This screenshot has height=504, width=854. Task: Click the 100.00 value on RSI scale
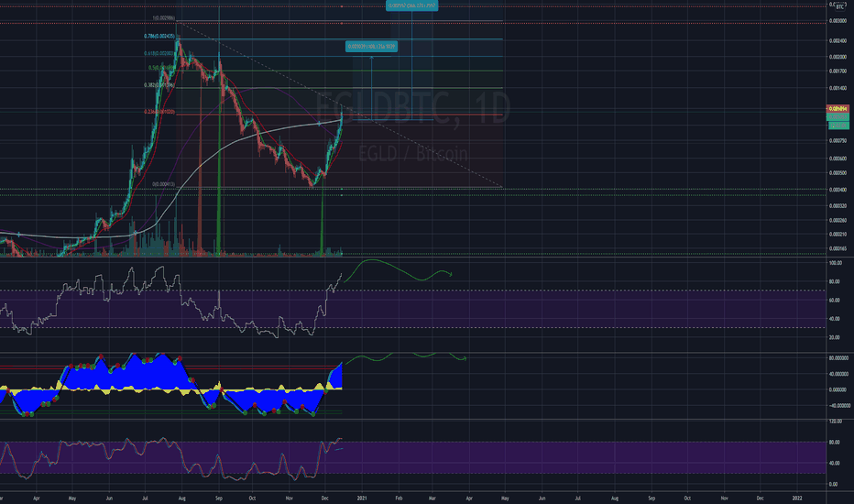tap(836, 263)
